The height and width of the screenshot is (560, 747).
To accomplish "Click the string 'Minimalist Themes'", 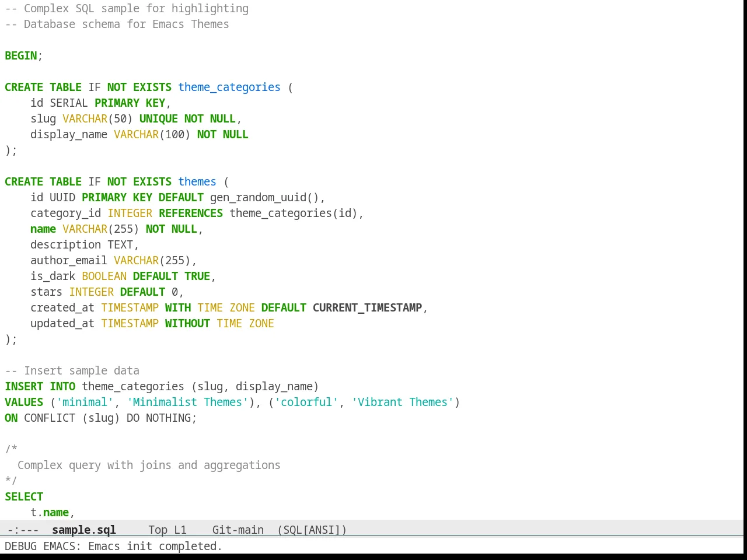I will pos(187,402).
